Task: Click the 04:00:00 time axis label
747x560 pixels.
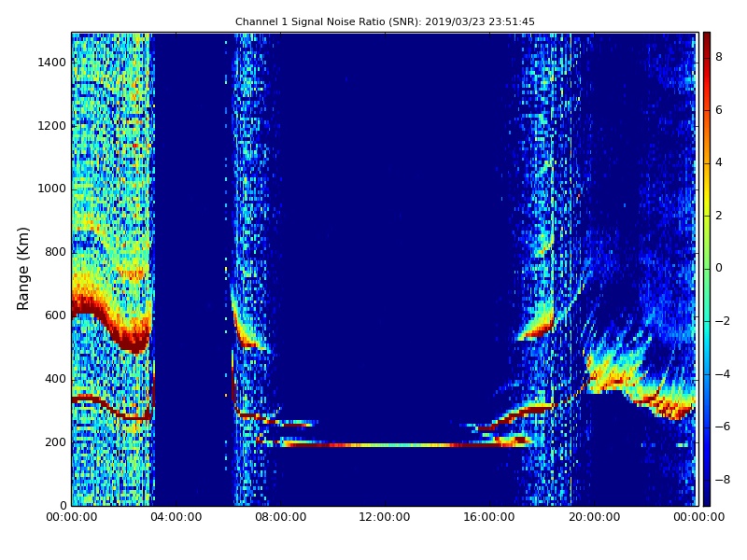Action: [x=176, y=517]
